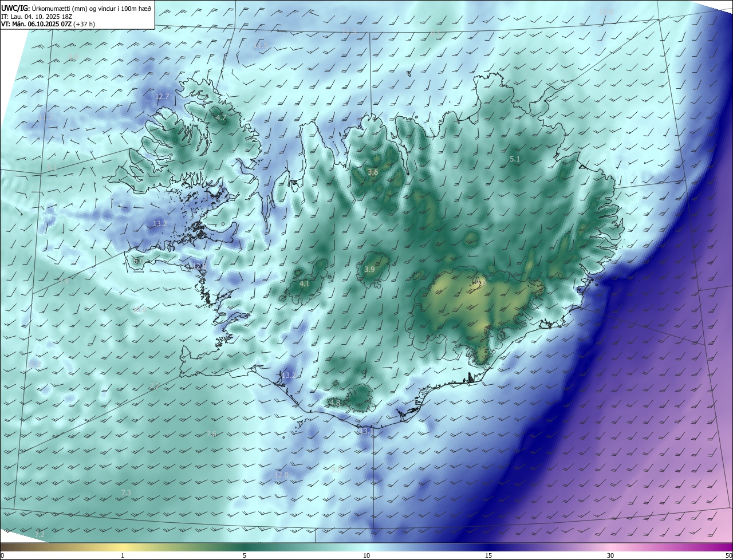
Task: Click the 7.2 value label
Action: [40, 534]
